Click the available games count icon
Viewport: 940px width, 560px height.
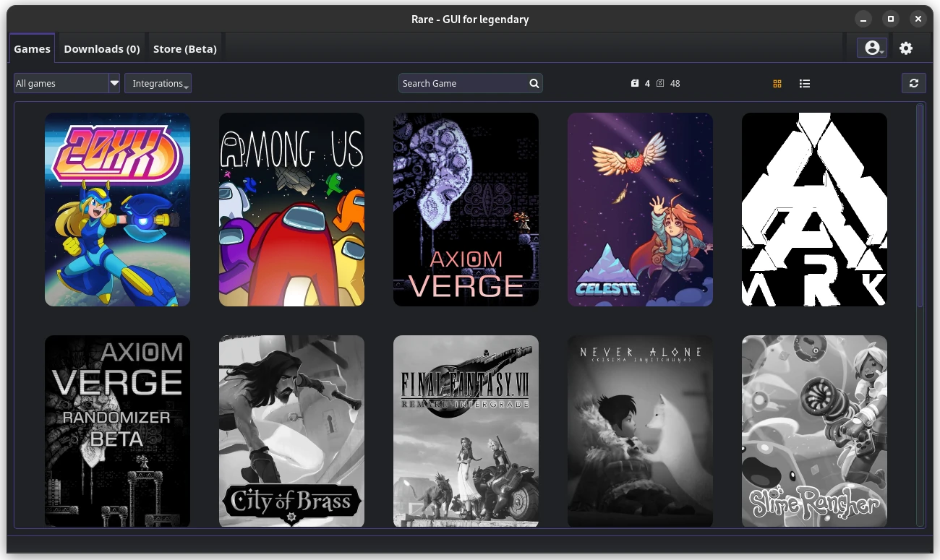coord(660,83)
